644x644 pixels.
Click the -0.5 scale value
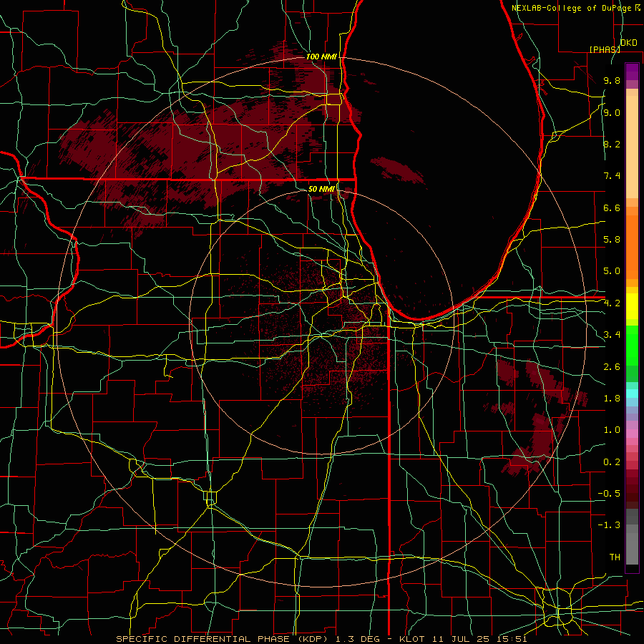pyautogui.click(x=609, y=494)
